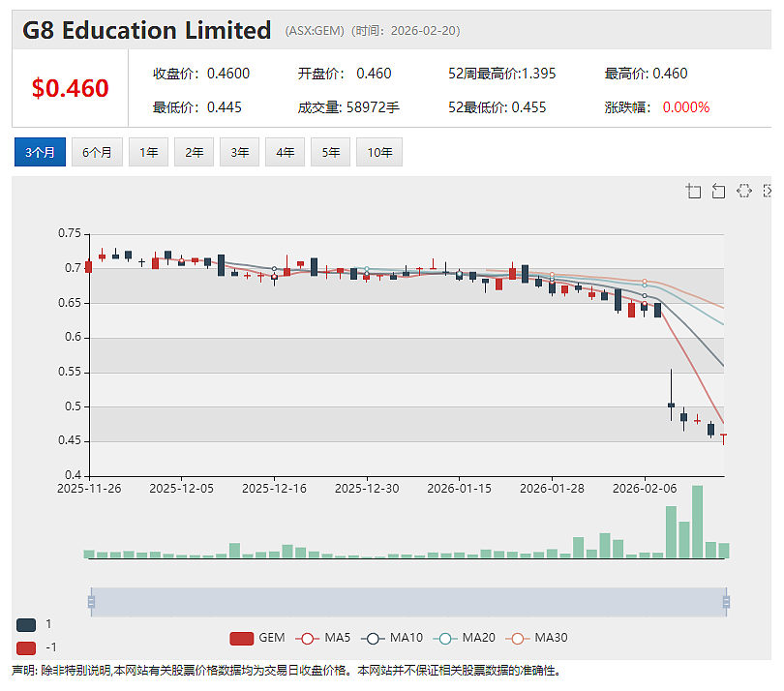Click the 2025-12-16 x-axis date label
784x691 pixels.
click(x=274, y=489)
